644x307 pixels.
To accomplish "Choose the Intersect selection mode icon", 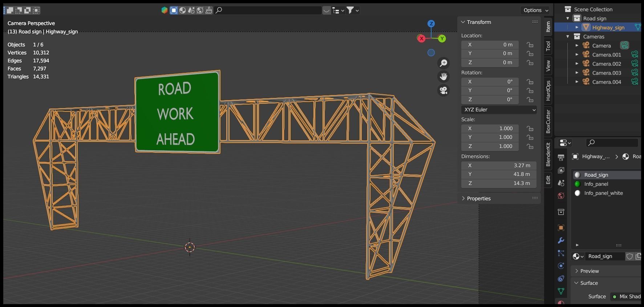I will coord(36,10).
